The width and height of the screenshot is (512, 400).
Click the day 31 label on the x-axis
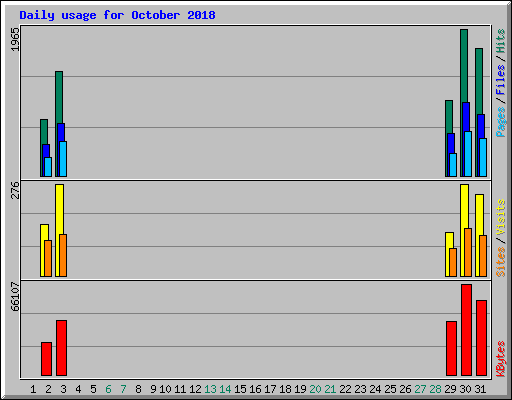coord(480,389)
